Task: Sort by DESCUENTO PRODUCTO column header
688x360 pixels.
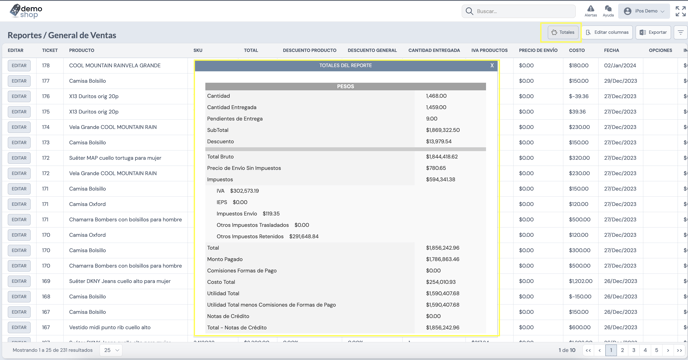Action: pyautogui.click(x=309, y=50)
